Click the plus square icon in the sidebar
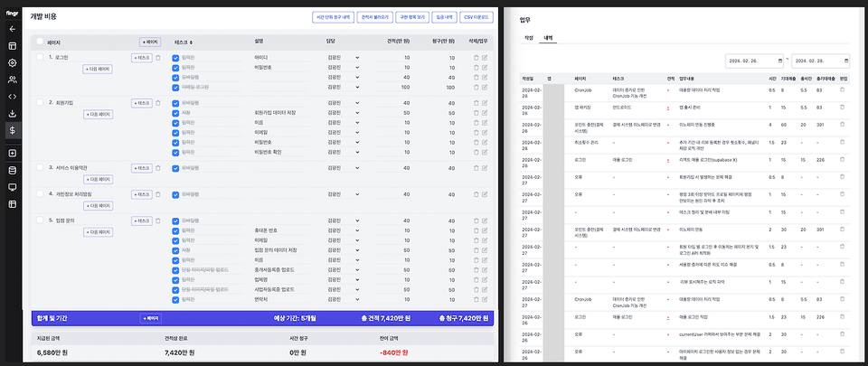Viewport: 868px width, 366px height. coord(12,153)
